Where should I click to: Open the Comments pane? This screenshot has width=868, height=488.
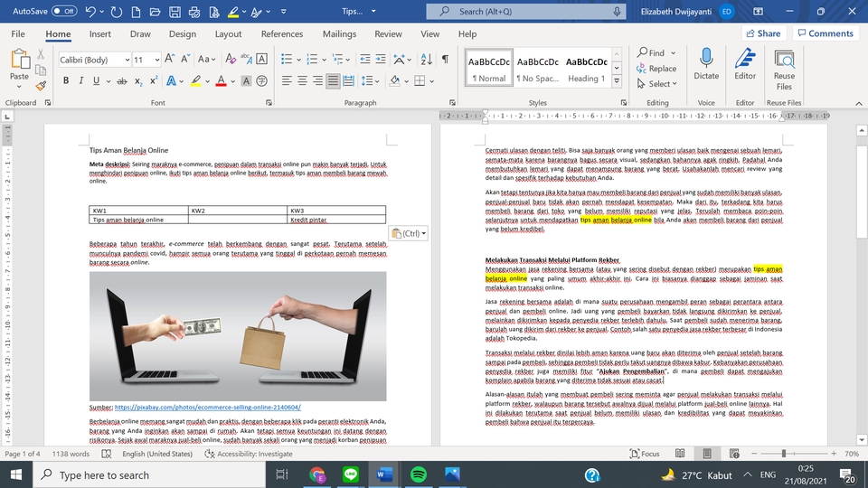[x=826, y=33]
